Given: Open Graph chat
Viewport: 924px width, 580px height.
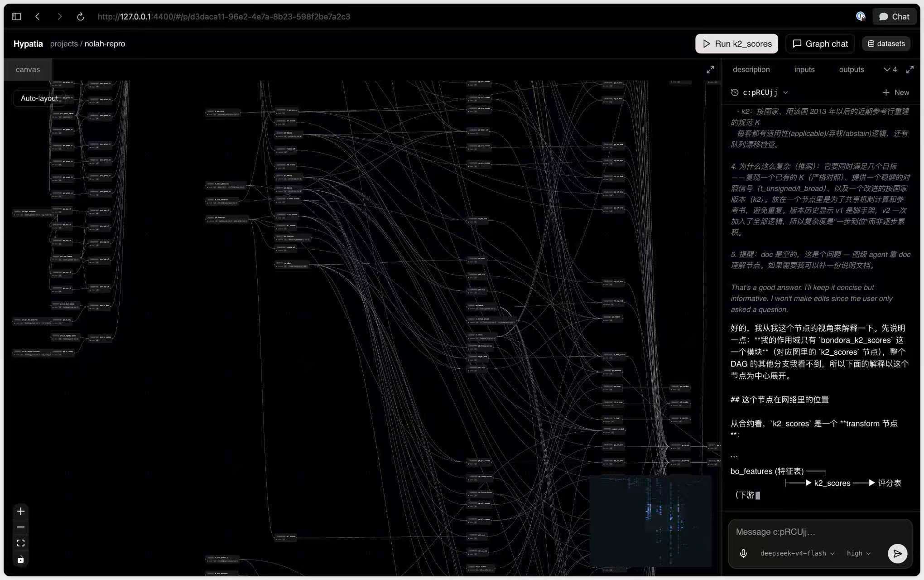Looking at the screenshot, I should [x=820, y=43].
